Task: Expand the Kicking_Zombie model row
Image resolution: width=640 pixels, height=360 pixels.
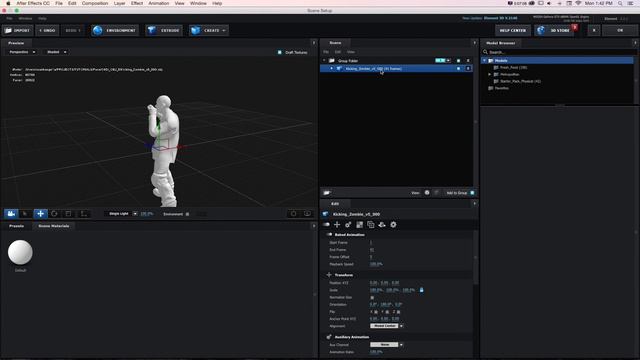Action: pos(331,69)
